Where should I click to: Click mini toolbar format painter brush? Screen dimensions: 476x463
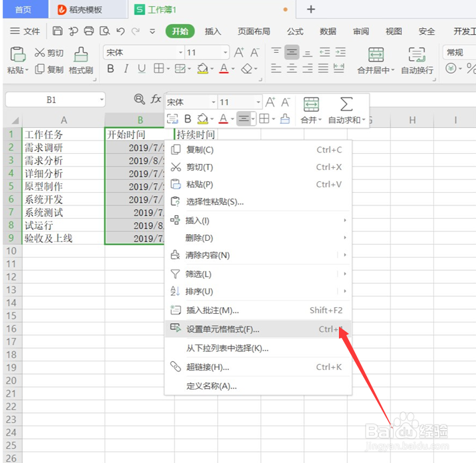tap(285, 119)
